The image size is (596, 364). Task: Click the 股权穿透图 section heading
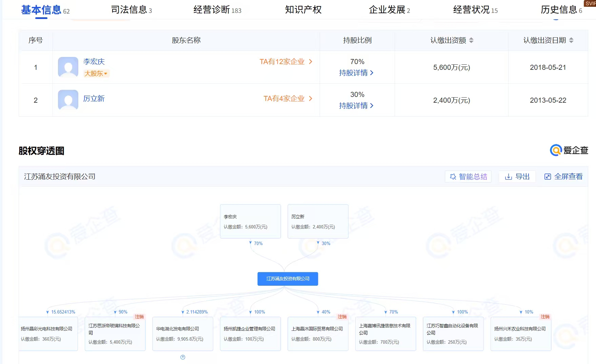point(41,151)
